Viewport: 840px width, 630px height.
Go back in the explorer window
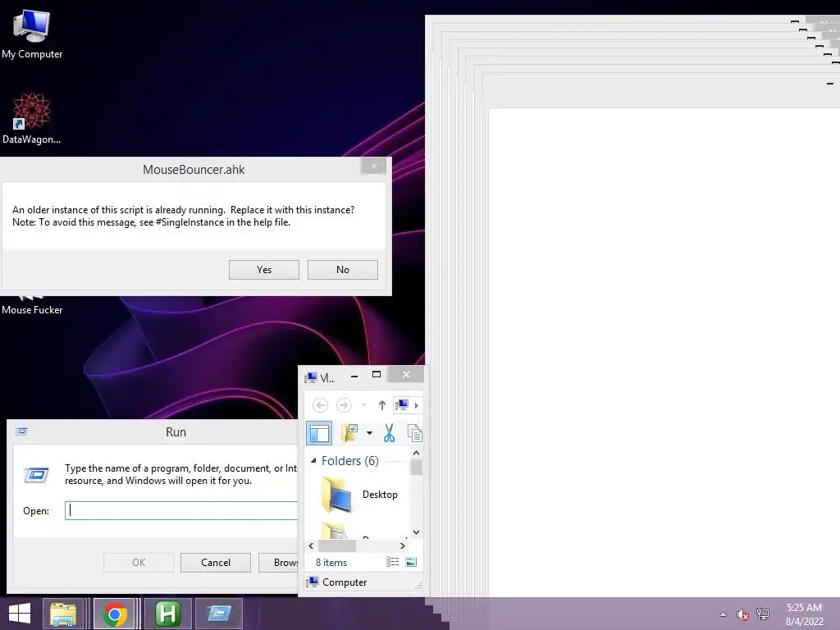[320, 405]
